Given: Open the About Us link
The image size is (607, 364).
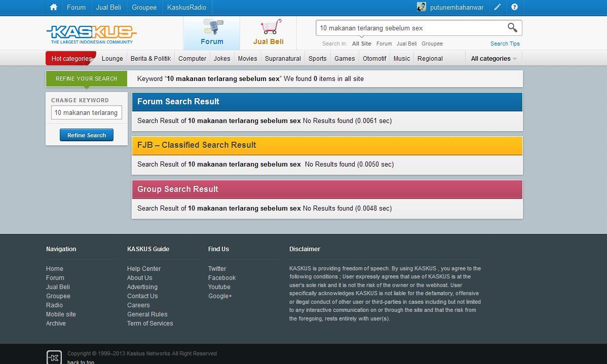Looking at the screenshot, I should point(139,278).
